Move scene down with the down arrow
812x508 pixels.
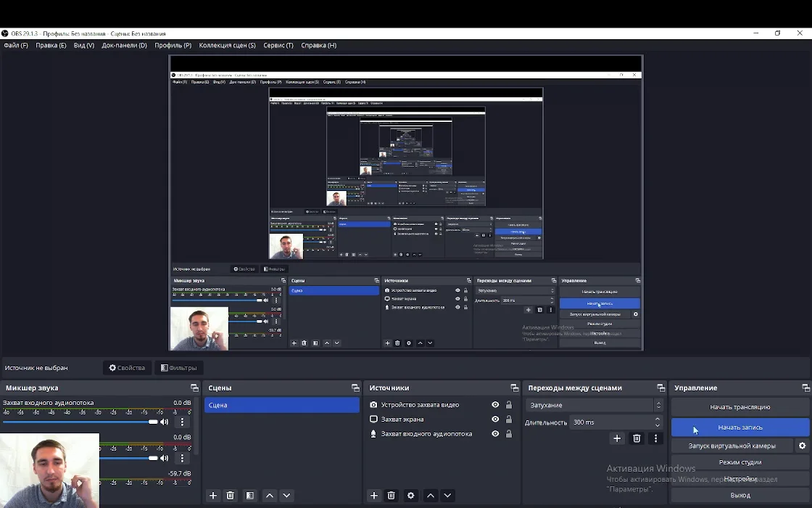click(x=286, y=496)
